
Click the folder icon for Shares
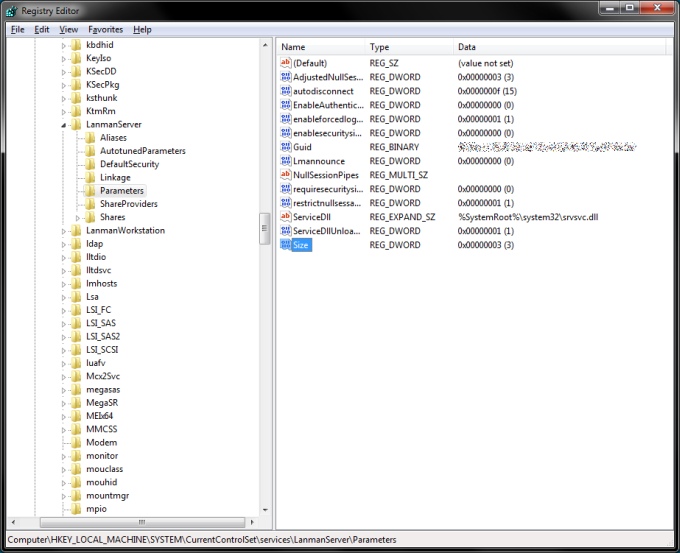[x=90, y=217]
